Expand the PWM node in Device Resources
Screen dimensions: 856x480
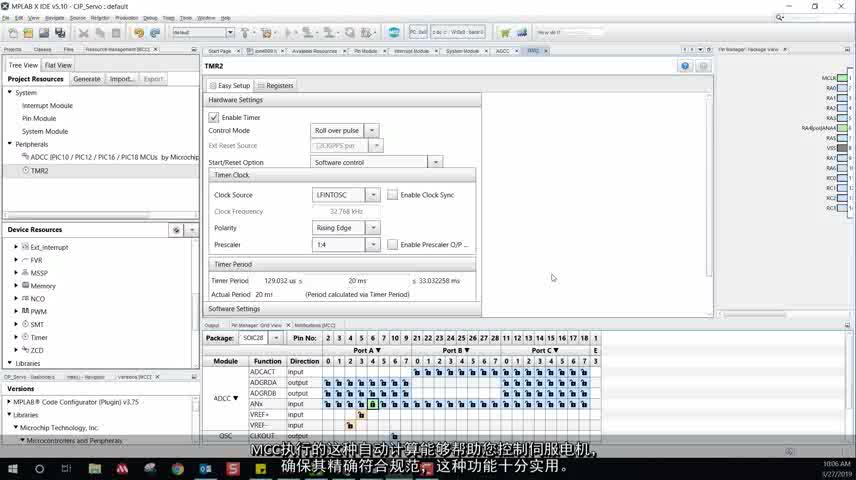pos(17,311)
